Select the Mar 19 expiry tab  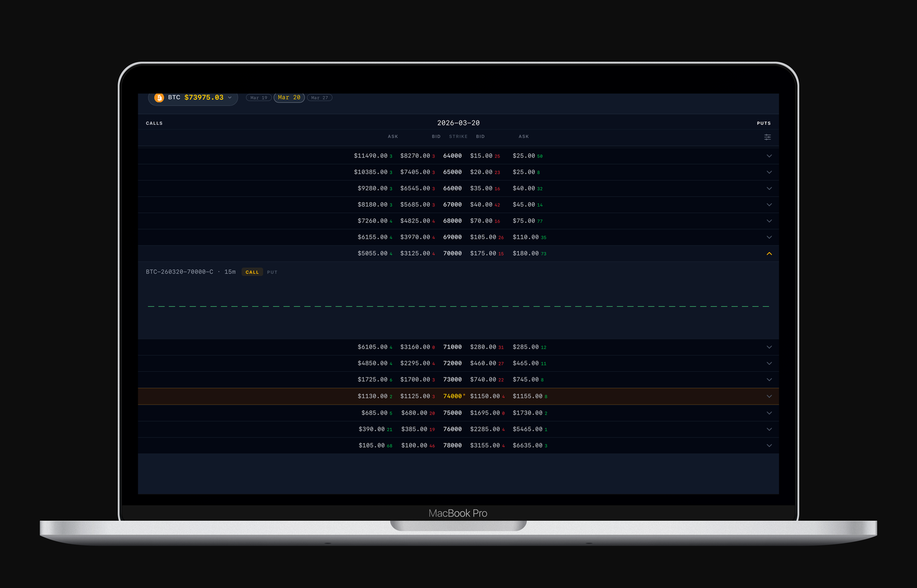point(258,98)
